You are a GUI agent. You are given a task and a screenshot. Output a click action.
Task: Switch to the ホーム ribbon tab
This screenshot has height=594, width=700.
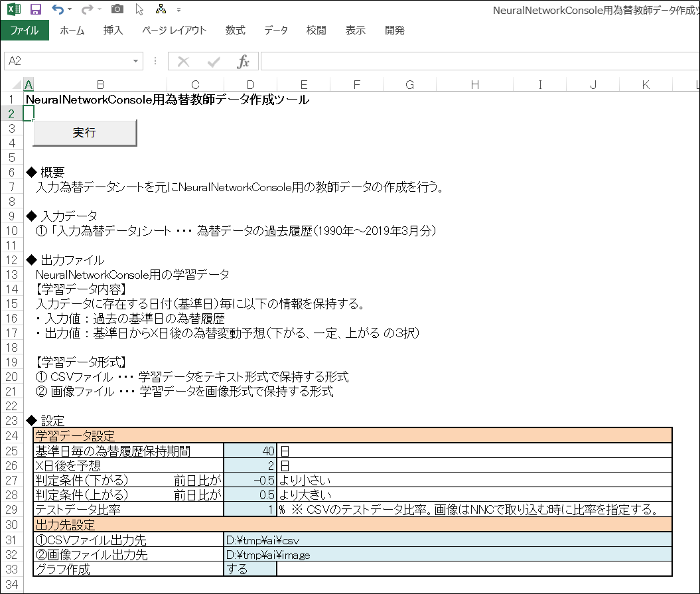click(72, 31)
